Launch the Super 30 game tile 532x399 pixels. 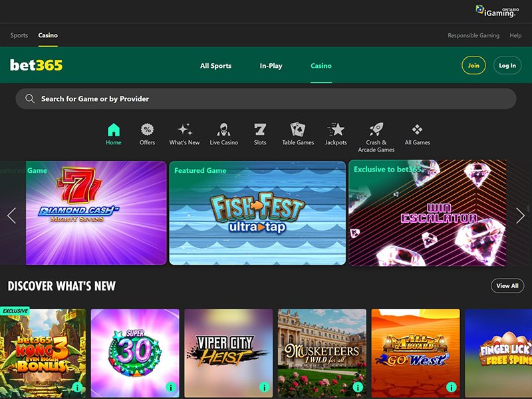[x=135, y=353]
